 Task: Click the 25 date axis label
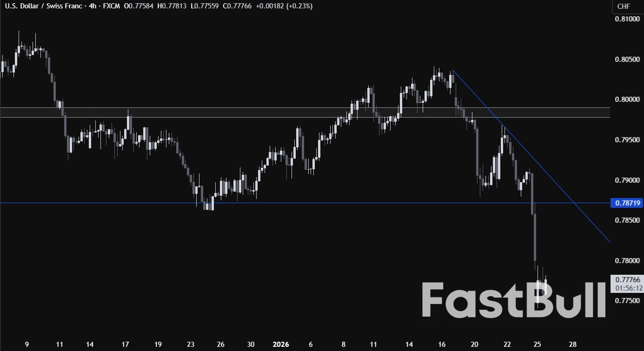(538, 344)
